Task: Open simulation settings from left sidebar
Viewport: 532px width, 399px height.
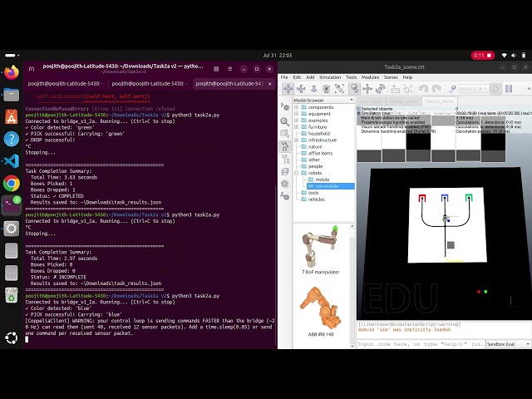Action: tap(285, 107)
